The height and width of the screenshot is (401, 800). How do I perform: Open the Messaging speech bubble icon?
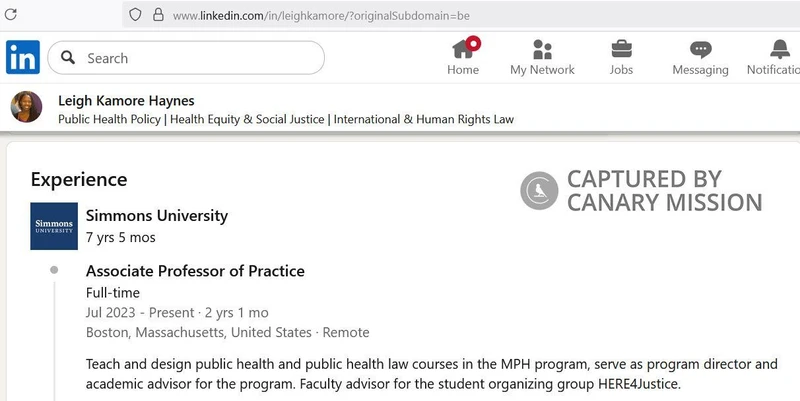pos(701,50)
